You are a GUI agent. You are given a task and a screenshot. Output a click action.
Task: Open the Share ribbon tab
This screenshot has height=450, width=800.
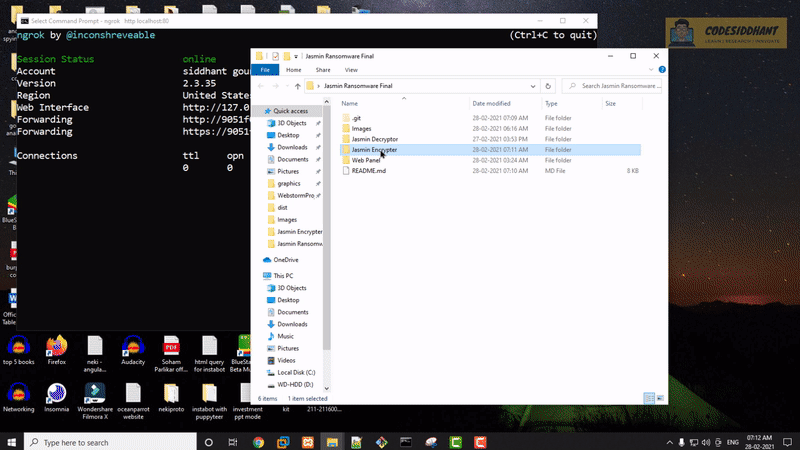[323, 70]
